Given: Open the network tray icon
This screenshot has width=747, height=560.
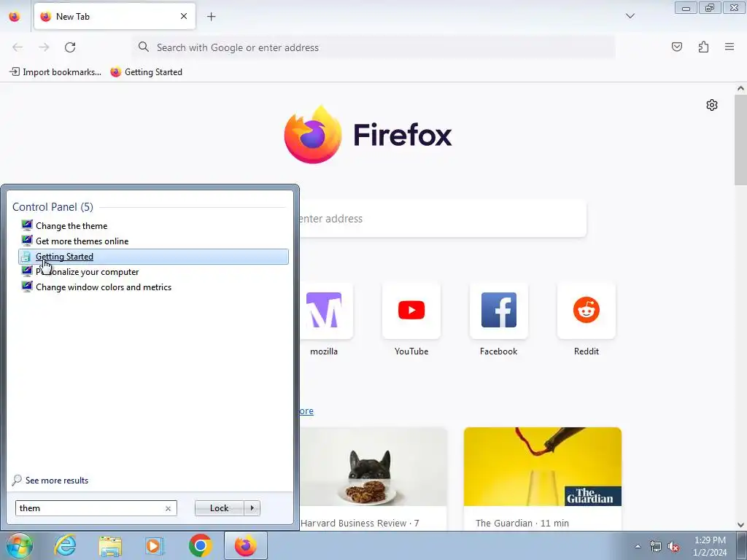Looking at the screenshot, I should pyautogui.click(x=656, y=546).
